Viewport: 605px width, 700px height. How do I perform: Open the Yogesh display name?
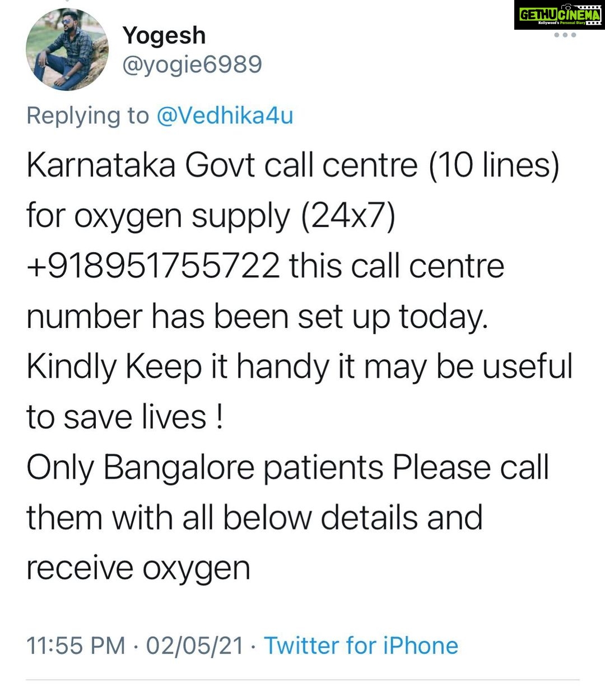tap(164, 36)
